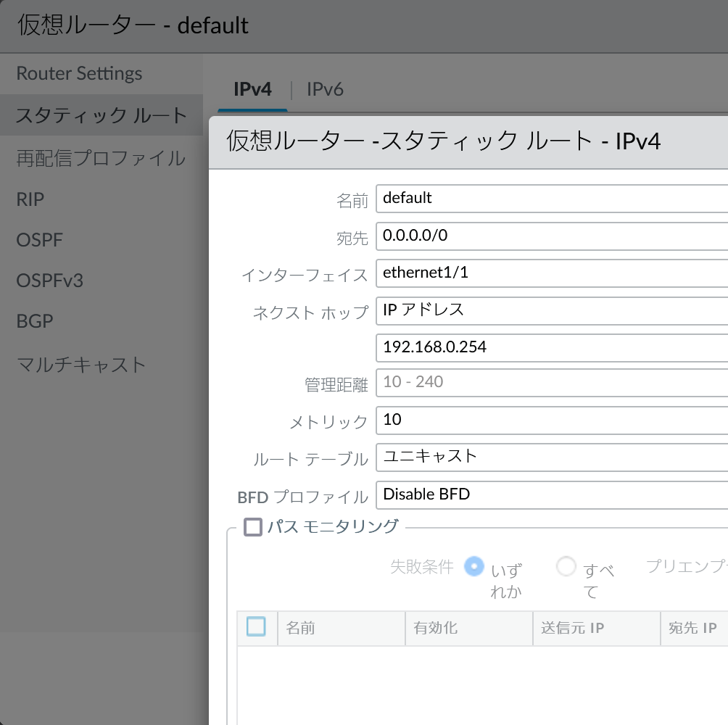The width and height of the screenshot is (728, 725).
Task: Open the インターフェイス dropdown showing ethernet1/1
Action: point(552,273)
